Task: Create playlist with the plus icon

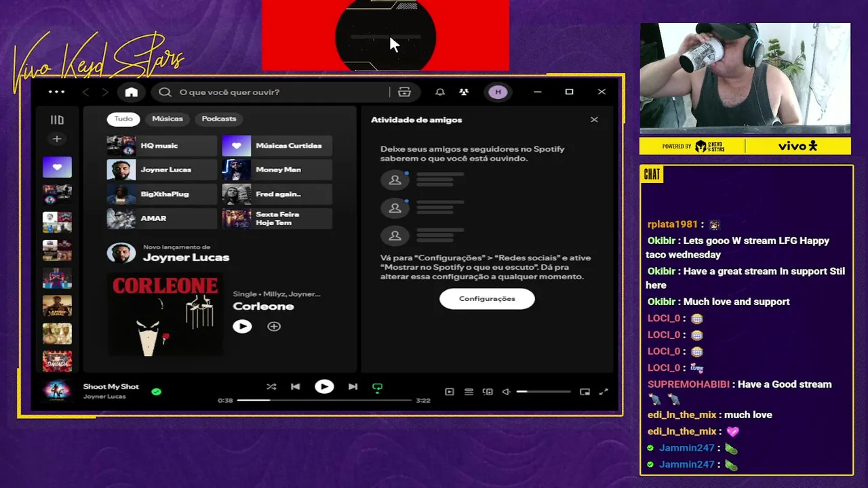Action: point(57,139)
